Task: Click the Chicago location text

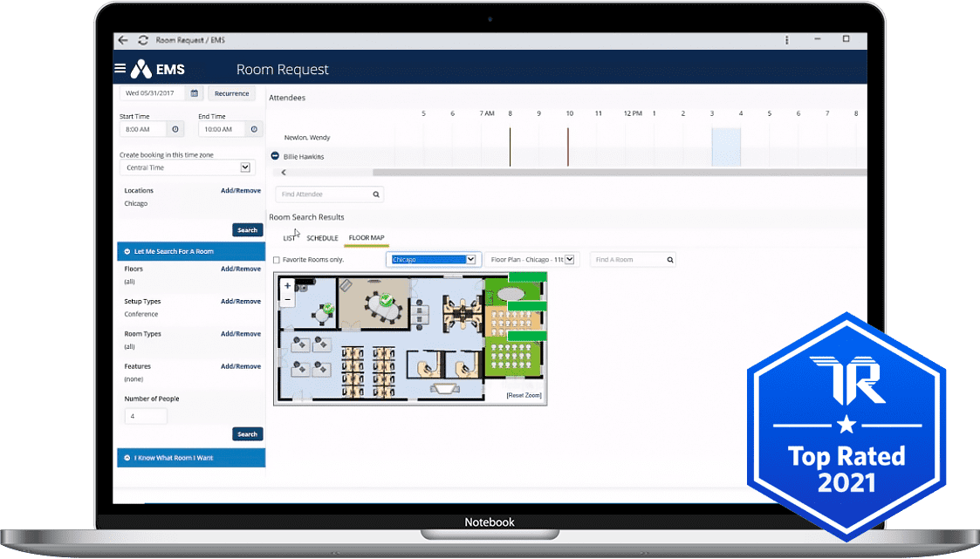Action: click(135, 203)
